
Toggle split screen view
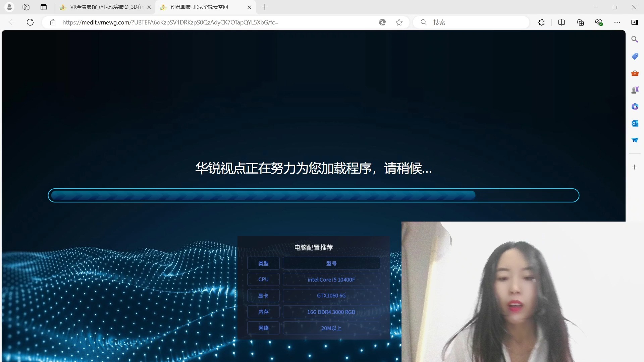pos(561,22)
